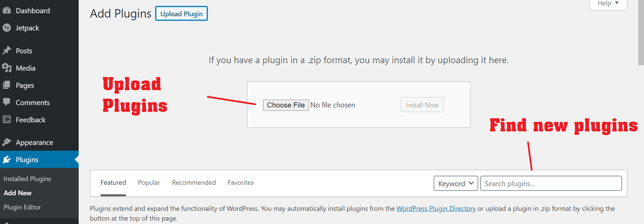Open the WordPress Plugin Directory link
This screenshot has width=644, height=224.
436,208
